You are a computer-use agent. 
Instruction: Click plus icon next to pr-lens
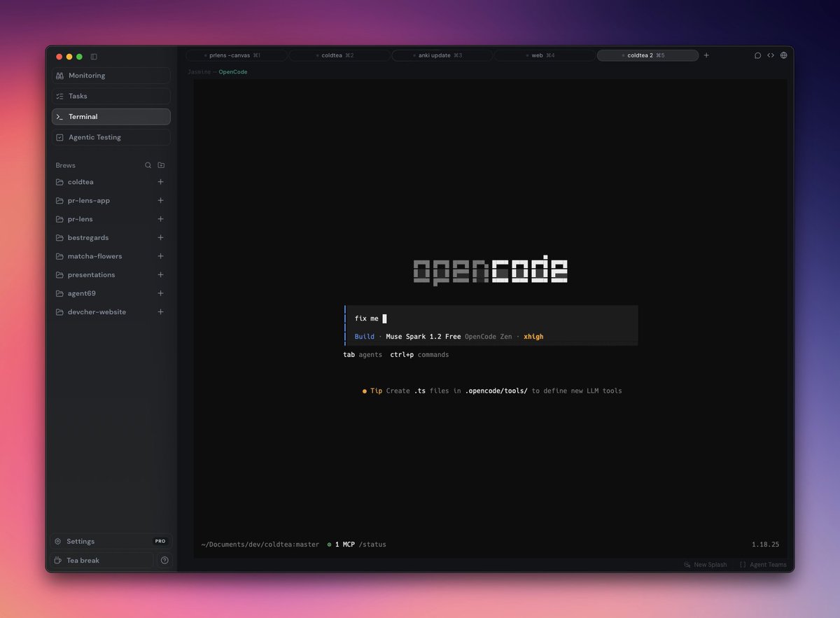click(x=160, y=219)
